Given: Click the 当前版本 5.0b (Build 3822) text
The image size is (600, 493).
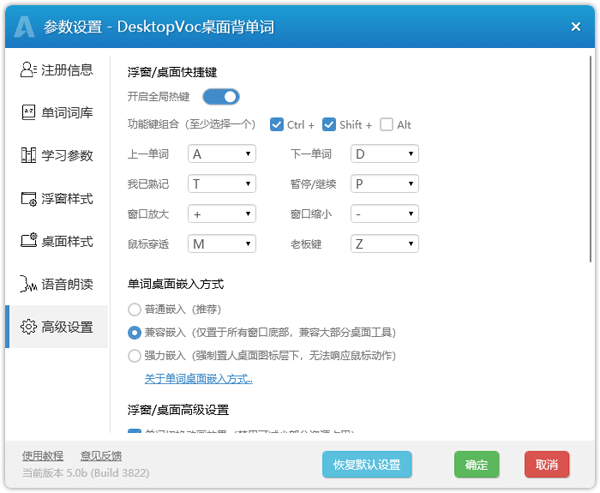Looking at the screenshot, I should [86, 473].
